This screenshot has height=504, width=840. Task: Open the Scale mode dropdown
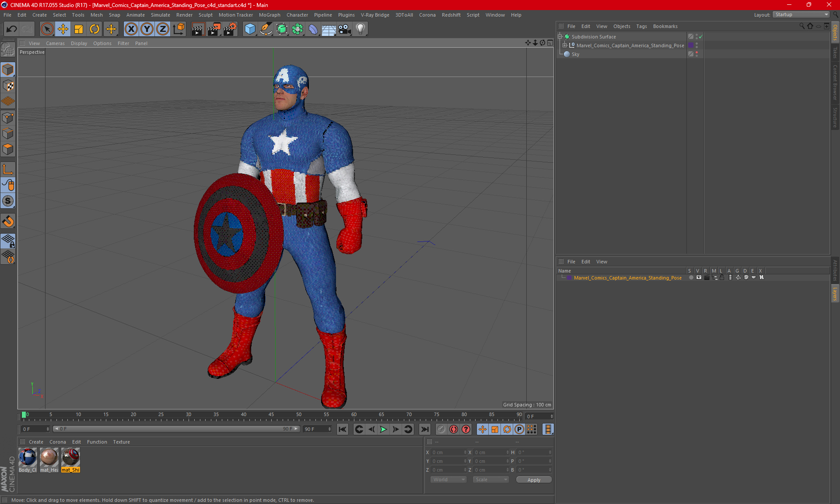pyautogui.click(x=491, y=479)
